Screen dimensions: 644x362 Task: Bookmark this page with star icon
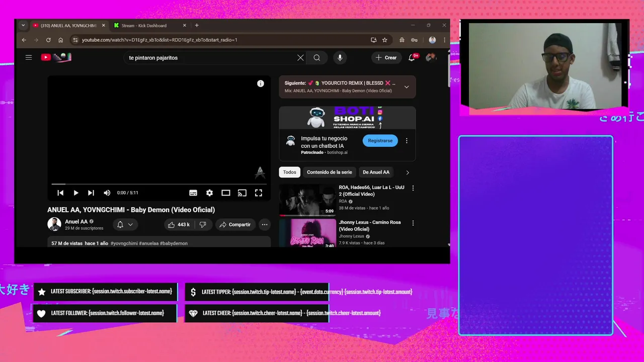(x=385, y=40)
